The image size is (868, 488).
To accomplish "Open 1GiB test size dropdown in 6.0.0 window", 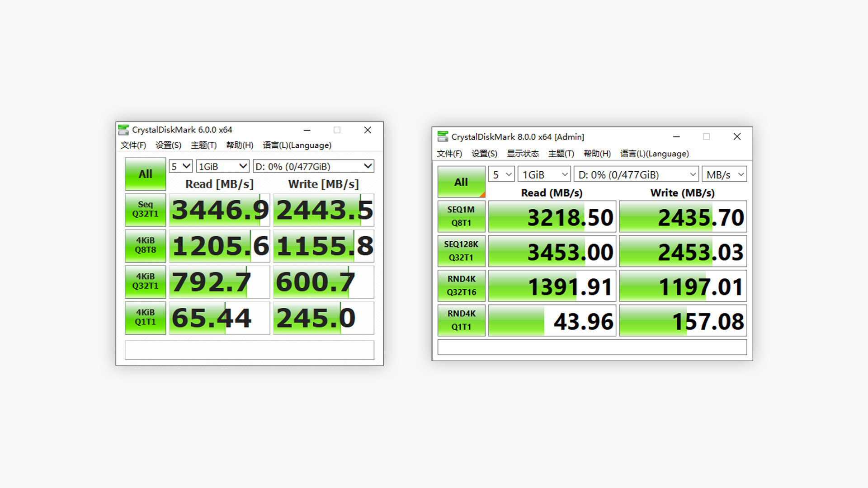I will coord(223,166).
